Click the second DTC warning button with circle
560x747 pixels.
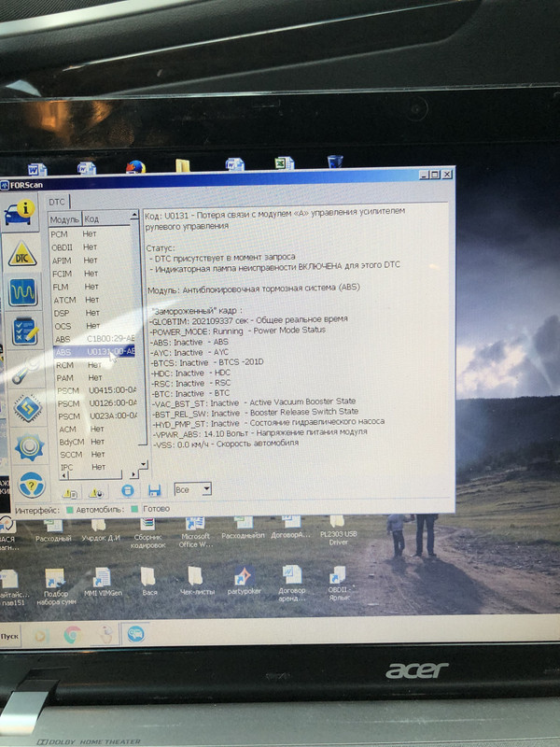click(x=96, y=493)
